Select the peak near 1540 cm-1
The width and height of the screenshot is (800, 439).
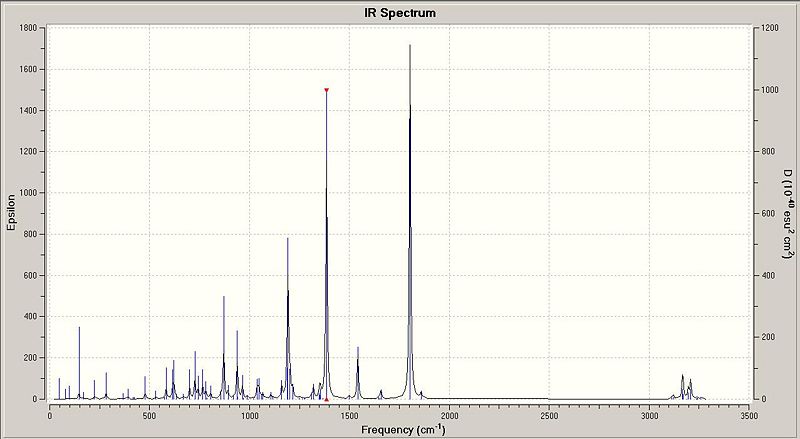point(358,373)
